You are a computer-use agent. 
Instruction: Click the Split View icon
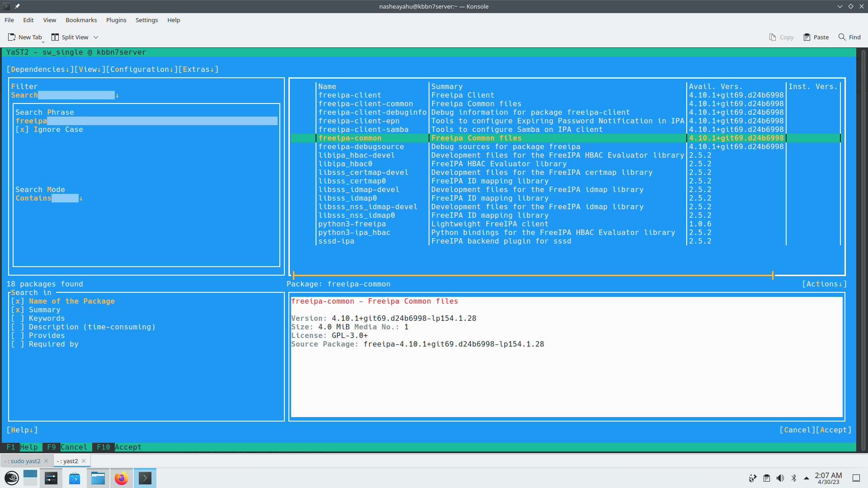pos(55,37)
